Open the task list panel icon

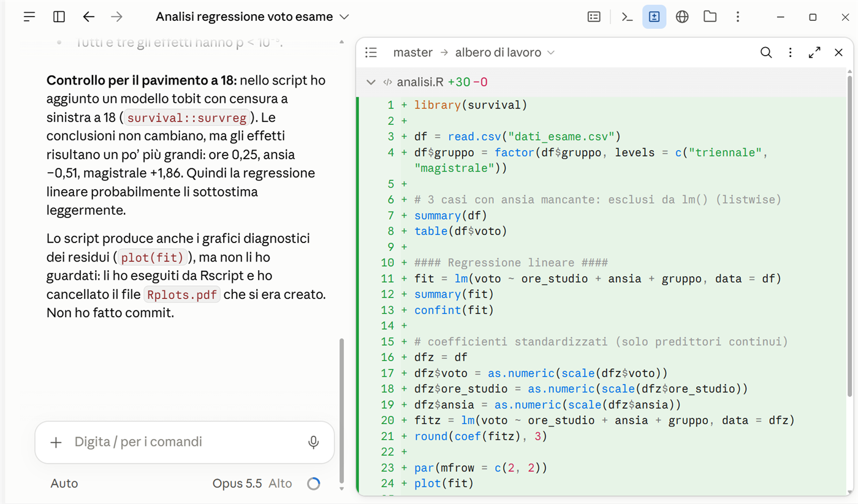click(594, 17)
